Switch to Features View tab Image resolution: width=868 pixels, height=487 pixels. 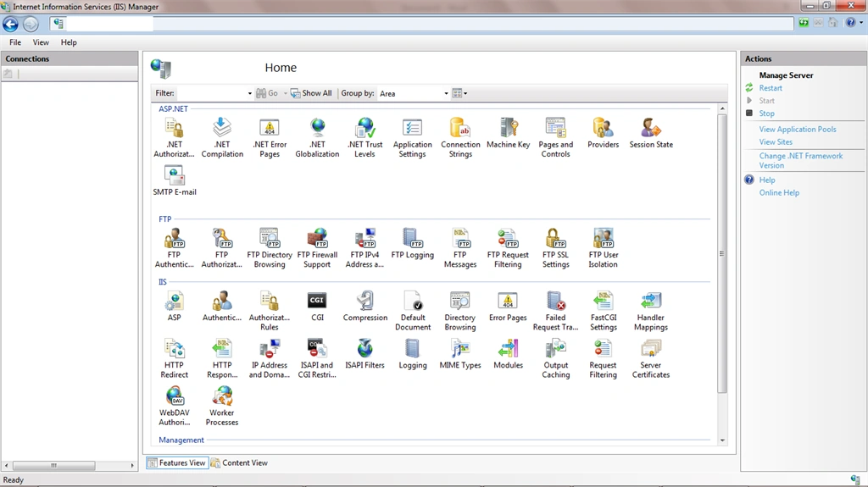tap(177, 462)
